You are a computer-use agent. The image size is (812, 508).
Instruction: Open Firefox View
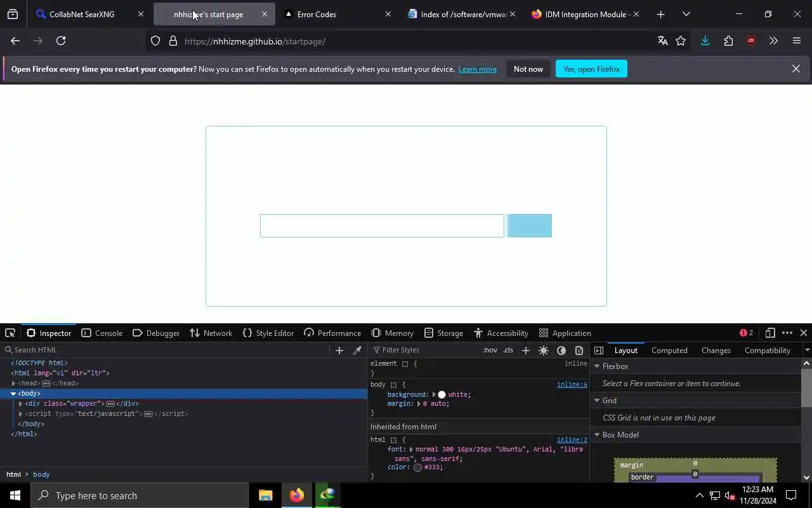click(13, 14)
